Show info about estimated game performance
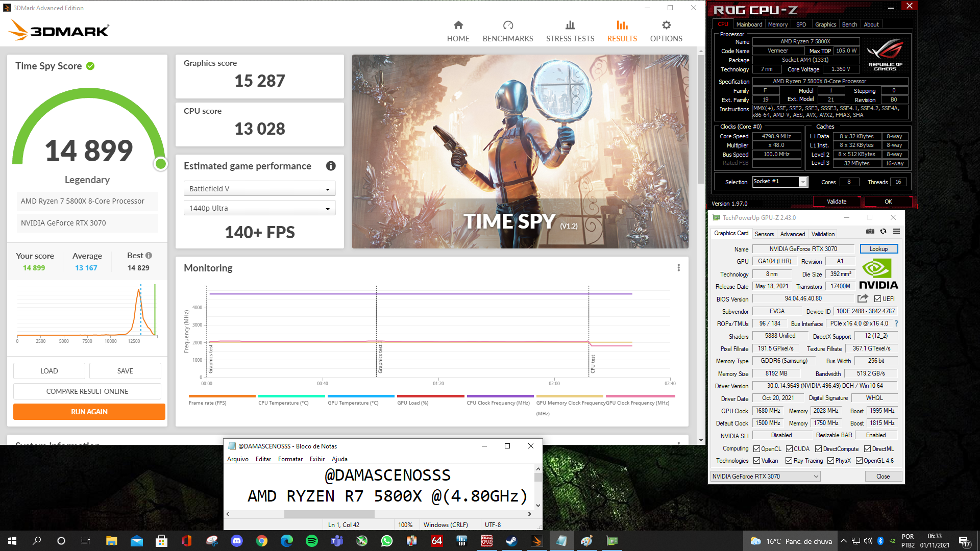Image resolution: width=980 pixels, height=551 pixels. coord(331,166)
